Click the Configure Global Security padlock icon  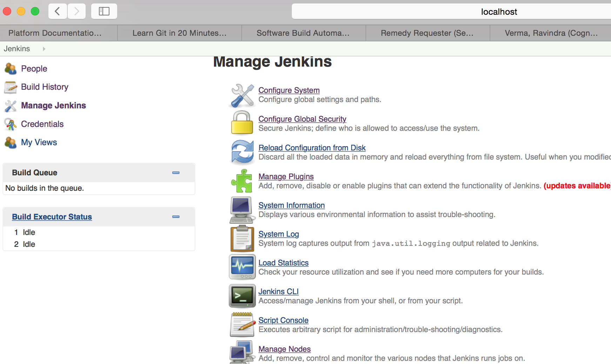[x=242, y=122]
